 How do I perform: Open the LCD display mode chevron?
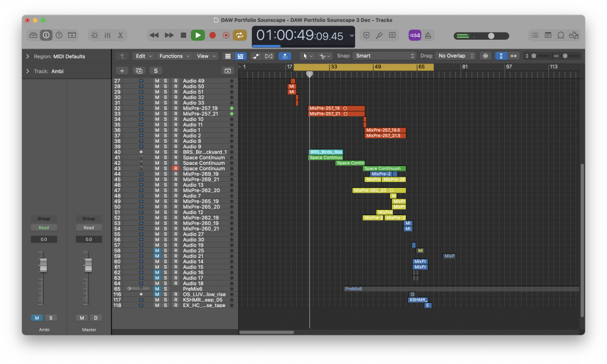click(x=352, y=35)
